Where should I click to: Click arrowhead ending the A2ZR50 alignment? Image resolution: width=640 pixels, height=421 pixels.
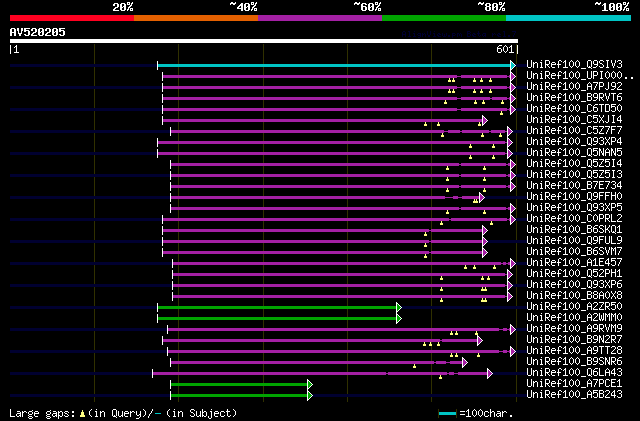399,307
